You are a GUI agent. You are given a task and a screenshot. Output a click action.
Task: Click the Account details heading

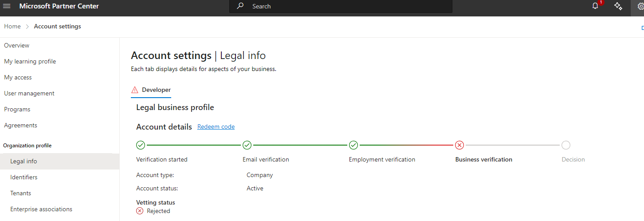[164, 126]
